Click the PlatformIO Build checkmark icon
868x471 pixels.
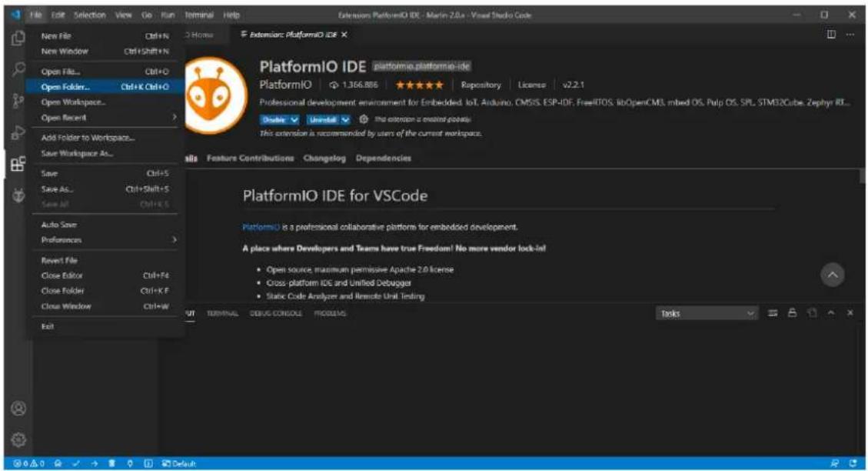click(x=76, y=463)
